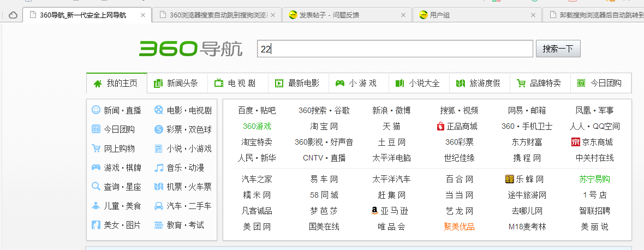
Task: Click the icon beside 教育·考试
Action: (x=158, y=225)
